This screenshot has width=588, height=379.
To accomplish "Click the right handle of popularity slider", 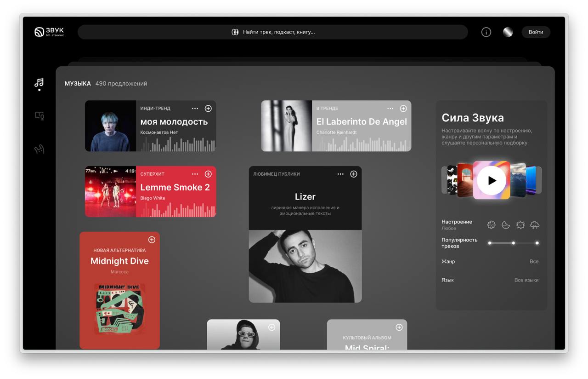I will point(537,243).
